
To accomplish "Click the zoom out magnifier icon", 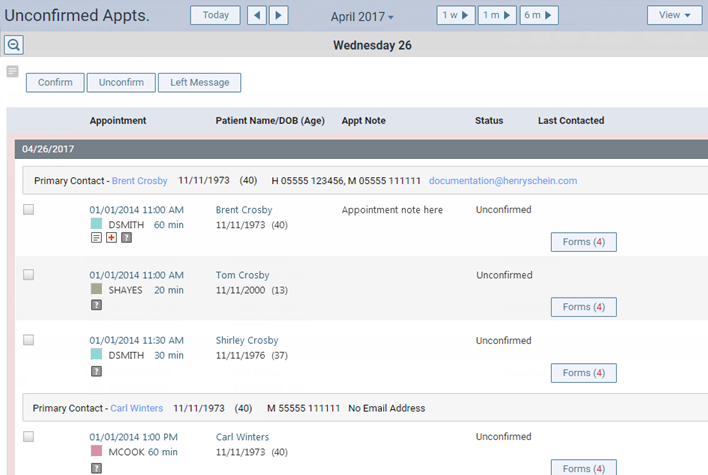I will [14, 45].
